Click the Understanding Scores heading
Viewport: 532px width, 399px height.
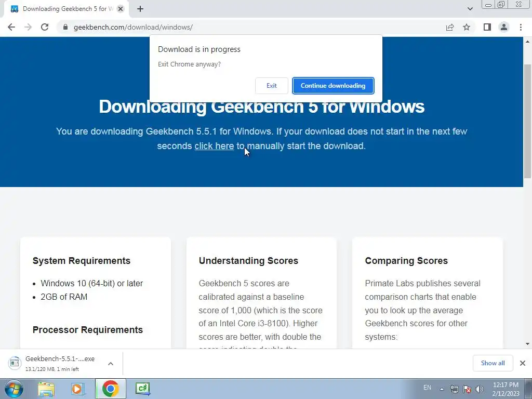point(248,261)
